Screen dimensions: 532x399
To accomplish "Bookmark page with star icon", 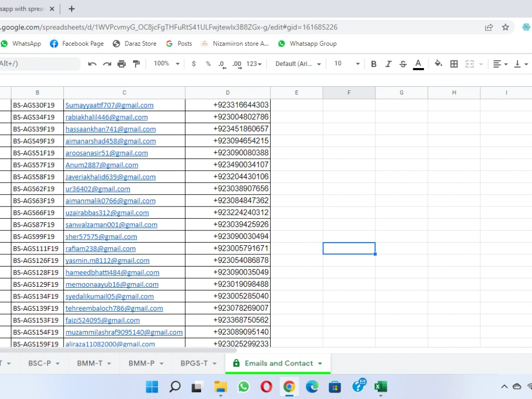I will pyautogui.click(x=505, y=27).
